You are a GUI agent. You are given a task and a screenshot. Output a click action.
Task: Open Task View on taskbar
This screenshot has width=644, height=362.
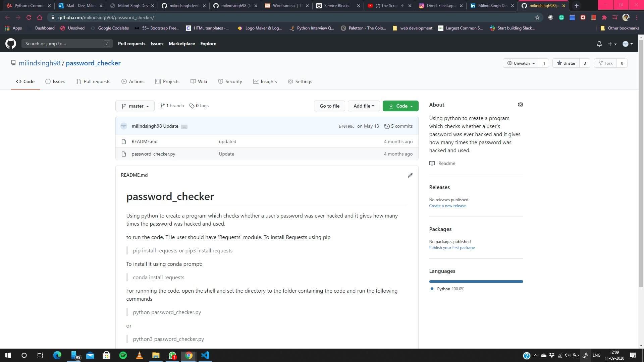(40, 355)
